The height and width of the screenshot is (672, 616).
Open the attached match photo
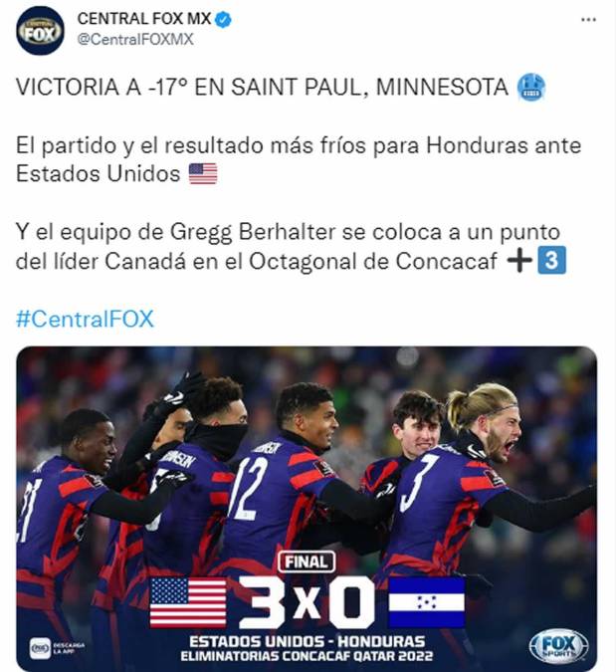307,509
